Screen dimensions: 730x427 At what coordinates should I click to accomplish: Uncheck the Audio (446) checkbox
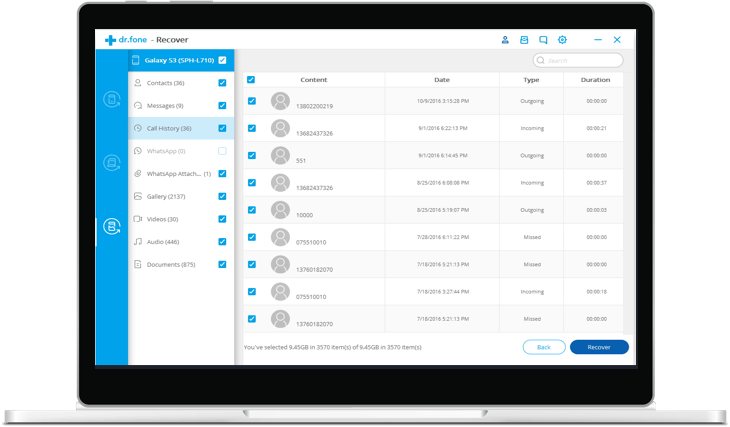point(223,242)
